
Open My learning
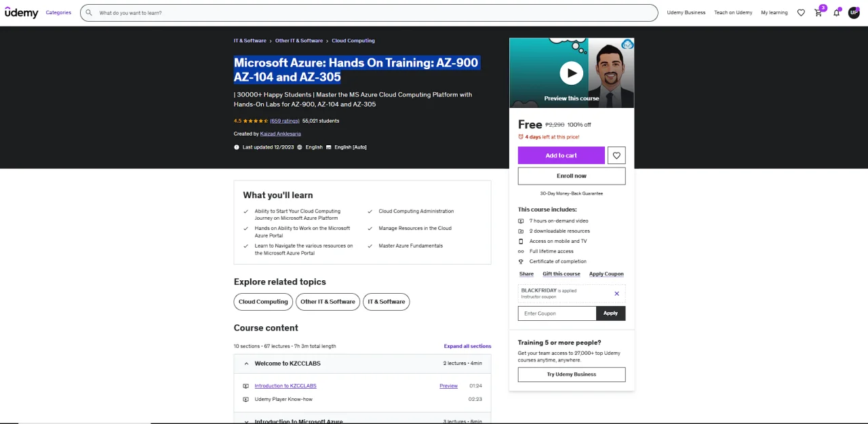tap(774, 12)
